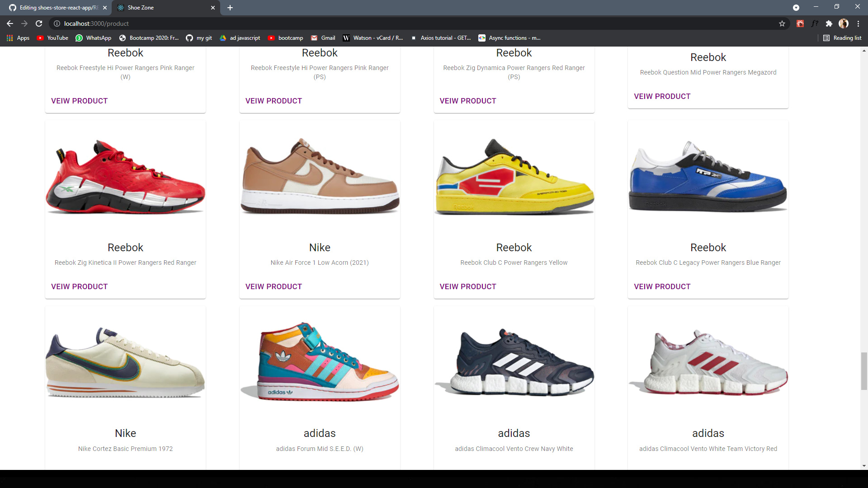View product for Reebok Club C Power Rangers Yellow
The height and width of the screenshot is (488, 868).
pyautogui.click(x=468, y=286)
